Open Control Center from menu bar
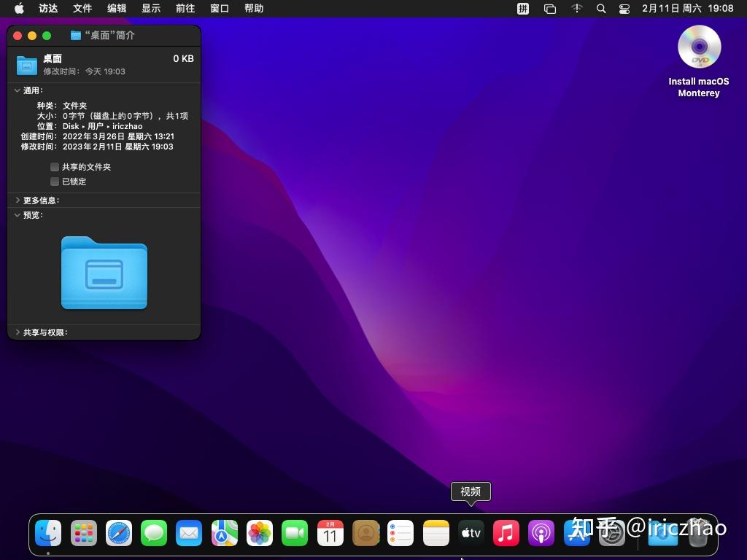 (624, 9)
